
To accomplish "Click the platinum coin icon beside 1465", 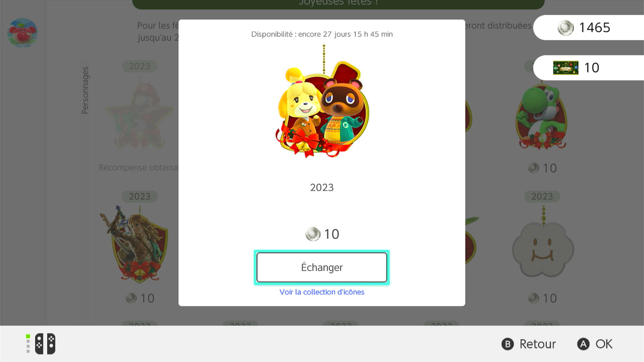I will click(566, 27).
